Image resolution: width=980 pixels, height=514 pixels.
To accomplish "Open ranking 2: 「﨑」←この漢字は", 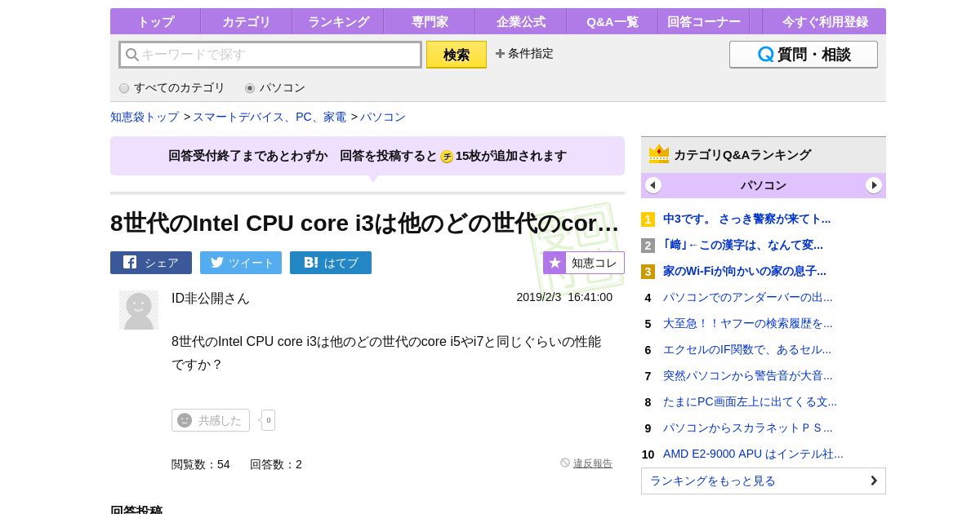I will pyautogui.click(x=743, y=245).
